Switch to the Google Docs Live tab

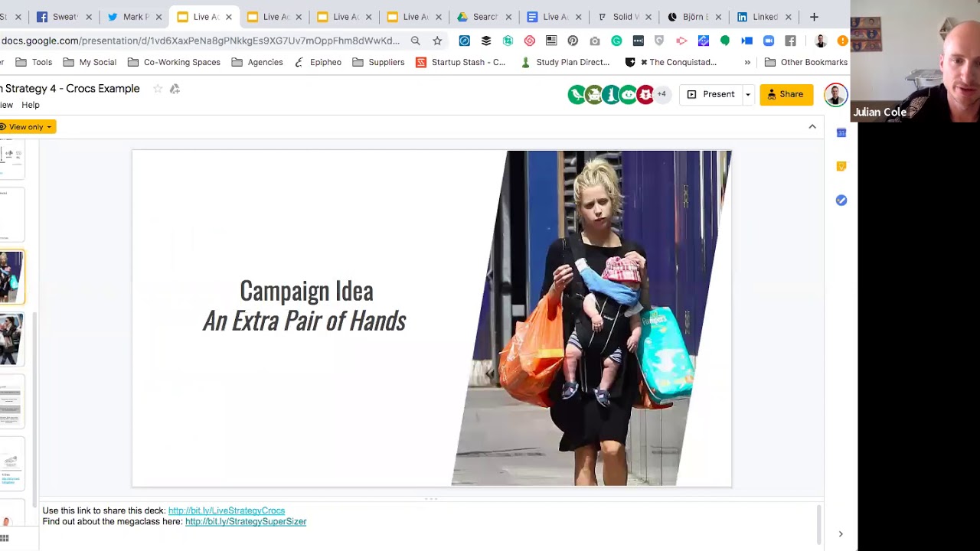pyautogui.click(x=554, y=17)
